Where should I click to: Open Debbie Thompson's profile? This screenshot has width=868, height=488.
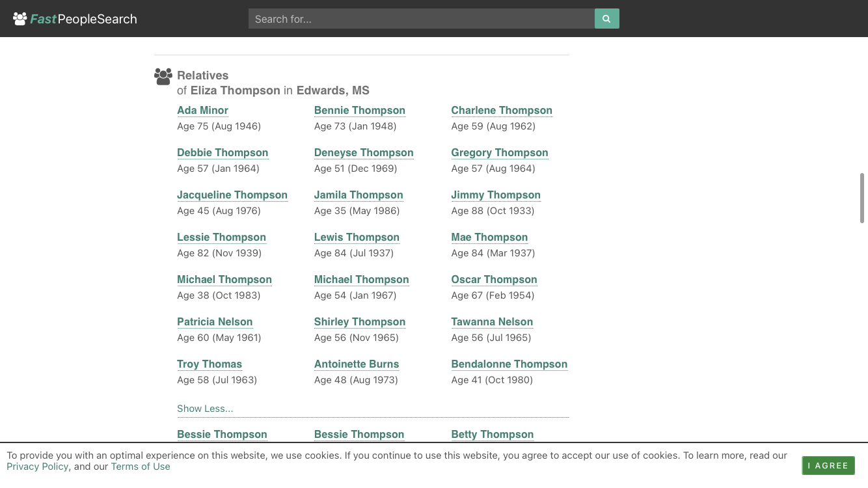coord(223,152)
